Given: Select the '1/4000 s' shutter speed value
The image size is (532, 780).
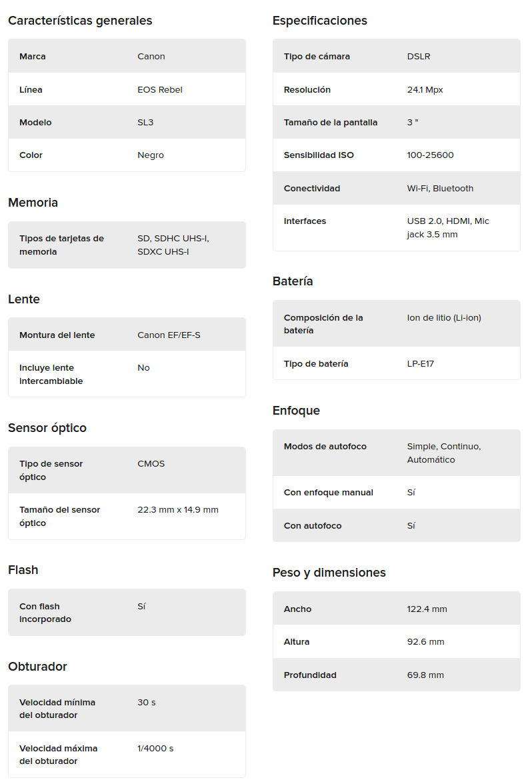Looking at the screenshot, I should click(x=155, y=749).
